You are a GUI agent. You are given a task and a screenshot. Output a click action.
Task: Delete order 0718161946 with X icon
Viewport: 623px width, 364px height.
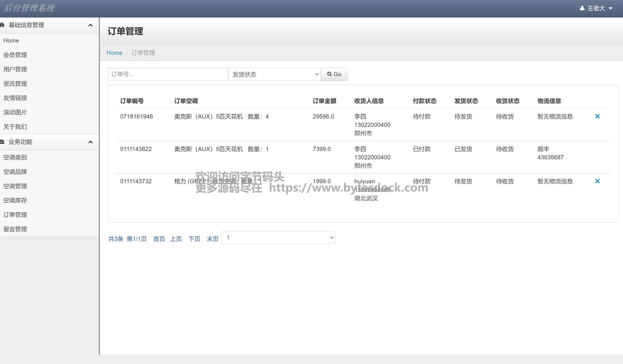click(597, 116)
